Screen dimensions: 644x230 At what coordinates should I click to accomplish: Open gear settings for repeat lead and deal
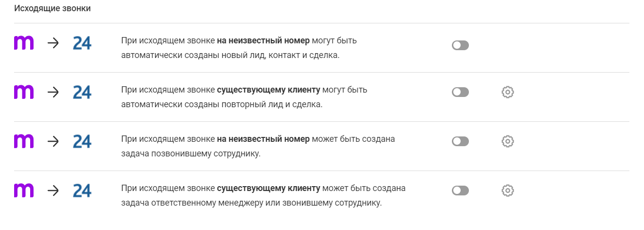[x=507, y=92]
